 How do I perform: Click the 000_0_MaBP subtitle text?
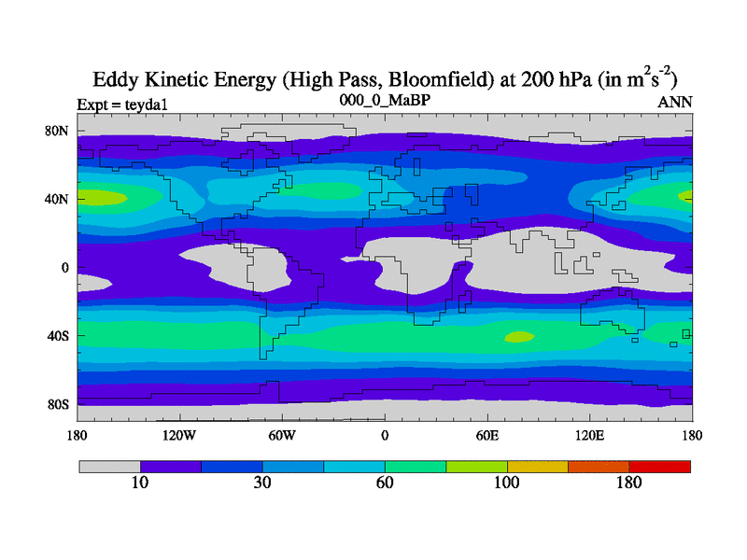coord(384,99)
